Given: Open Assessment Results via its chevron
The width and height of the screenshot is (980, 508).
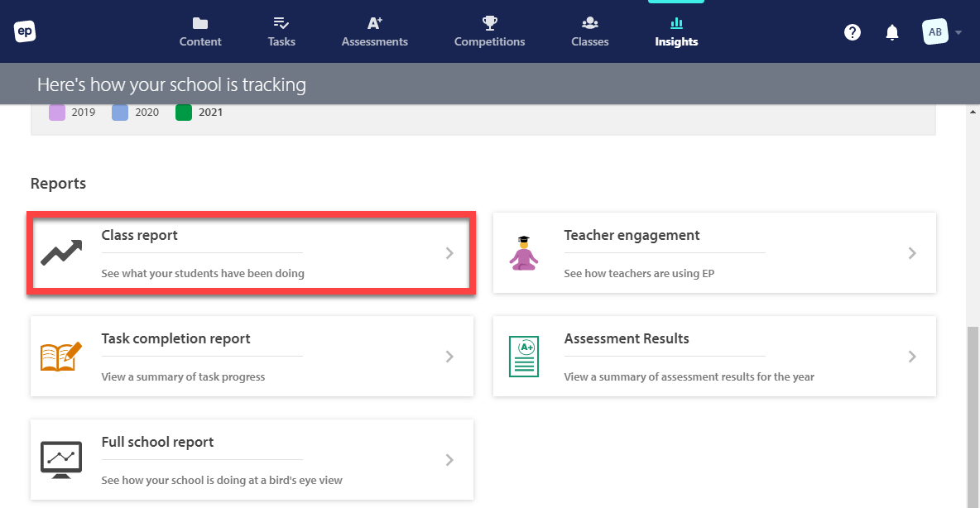Looking at the screenshot, I should (912, 356).
